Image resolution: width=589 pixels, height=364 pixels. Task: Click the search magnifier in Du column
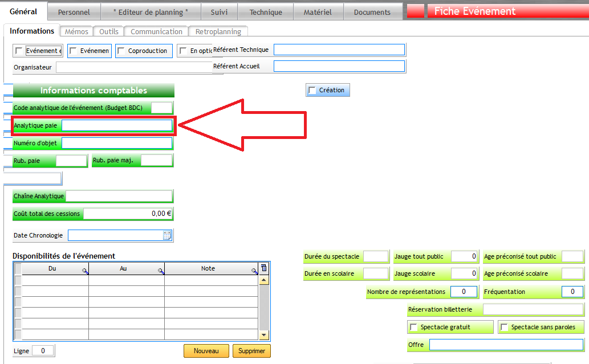point(85,271)
